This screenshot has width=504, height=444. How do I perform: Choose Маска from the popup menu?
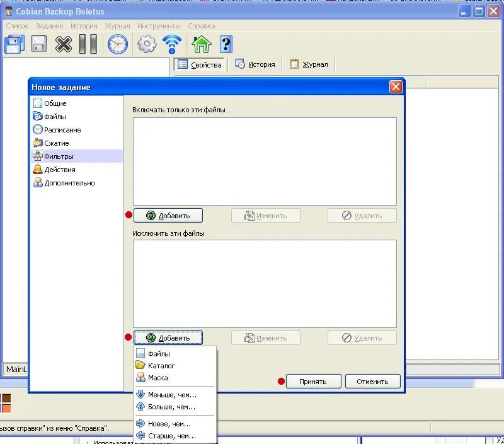click(175, 378)
